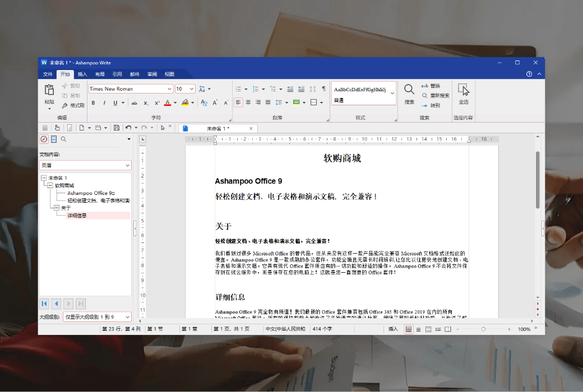Toggle Underline formatting

tap(115, 103)
